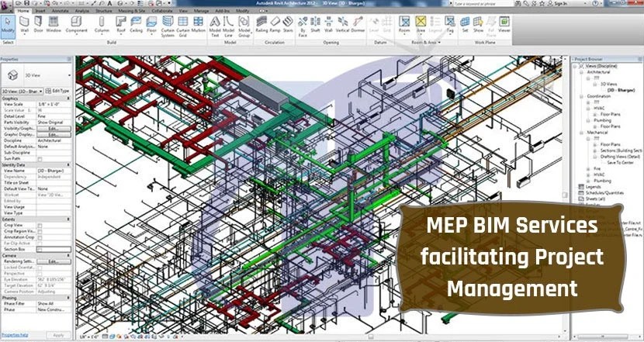Viewport: 644px width, 342px height.
Task: Open the Properties help link
Action: 15,335
